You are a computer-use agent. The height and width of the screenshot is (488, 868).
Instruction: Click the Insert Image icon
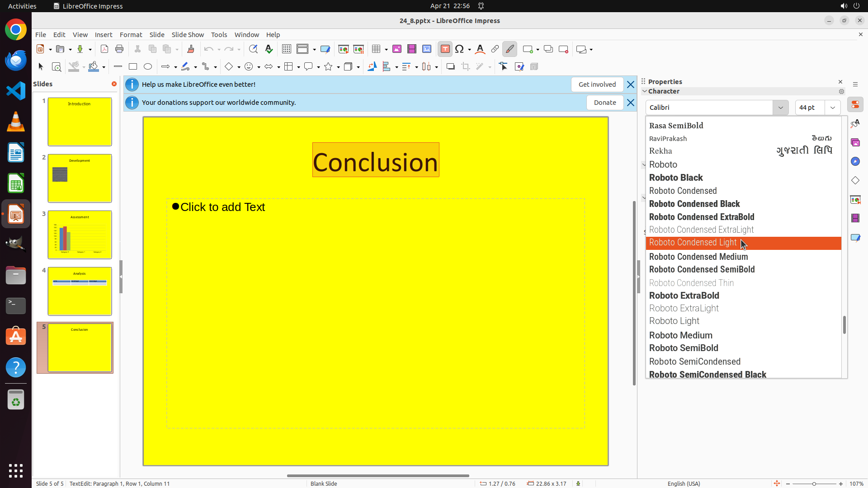[397, 49]
